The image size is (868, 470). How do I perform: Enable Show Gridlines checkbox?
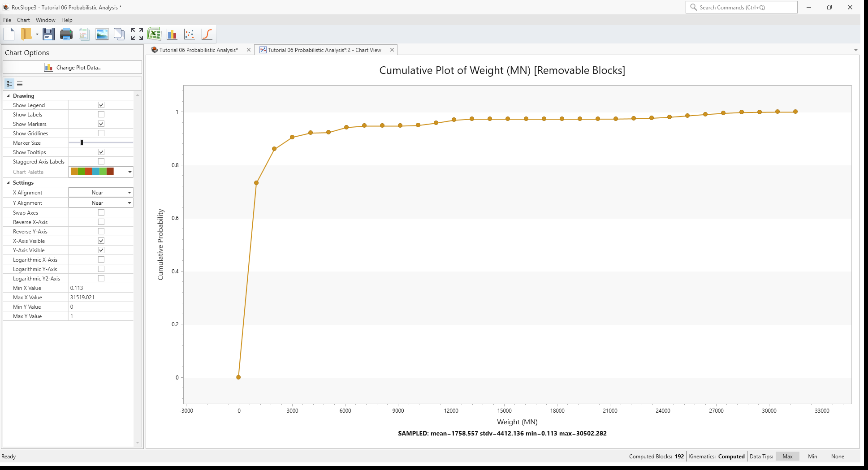tap(101, 133)
